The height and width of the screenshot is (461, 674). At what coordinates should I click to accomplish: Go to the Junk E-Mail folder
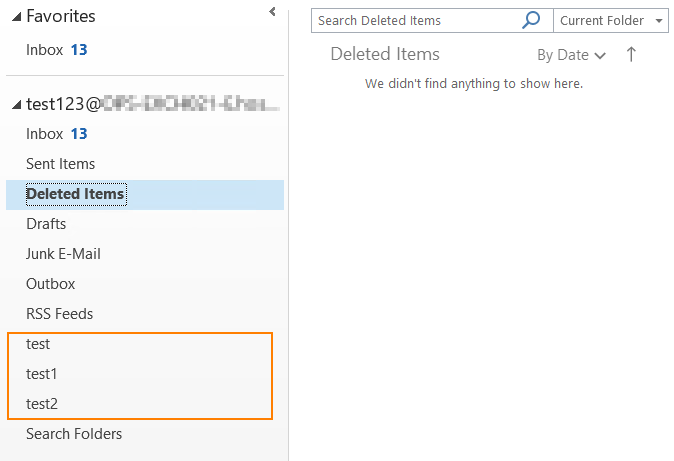63,254
